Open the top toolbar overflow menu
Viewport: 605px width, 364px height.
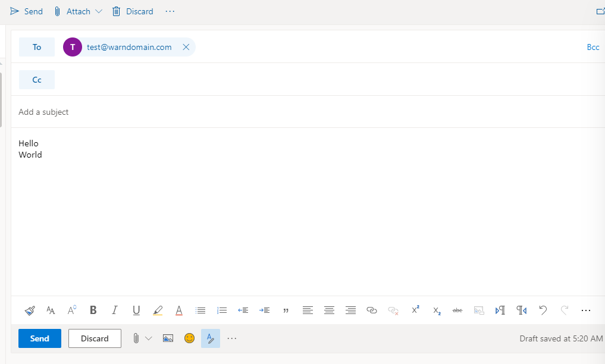point(170,11)
